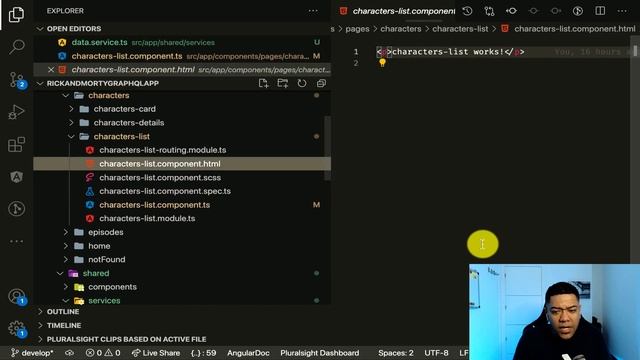Change indentation via Spaces: 2
The height and width of the screenshot is (360, 640).
pos(396,353)
